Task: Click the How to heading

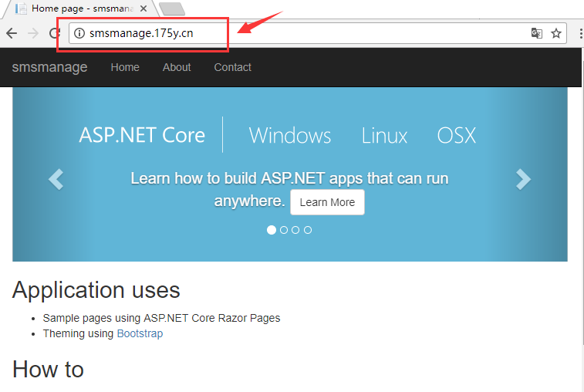Action: [48, 370]
